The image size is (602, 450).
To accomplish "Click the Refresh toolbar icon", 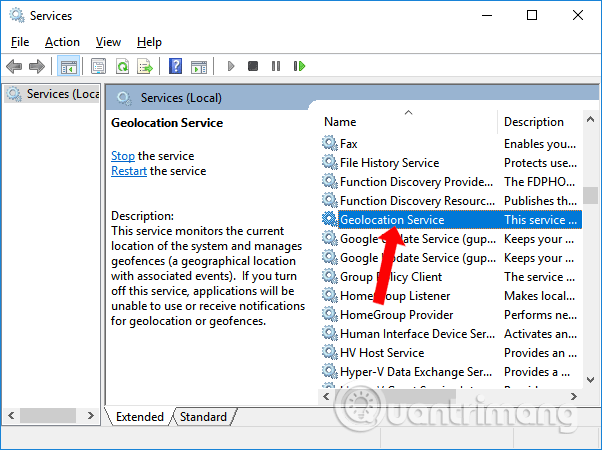I will pyautogui.click(x=122, y=66).
